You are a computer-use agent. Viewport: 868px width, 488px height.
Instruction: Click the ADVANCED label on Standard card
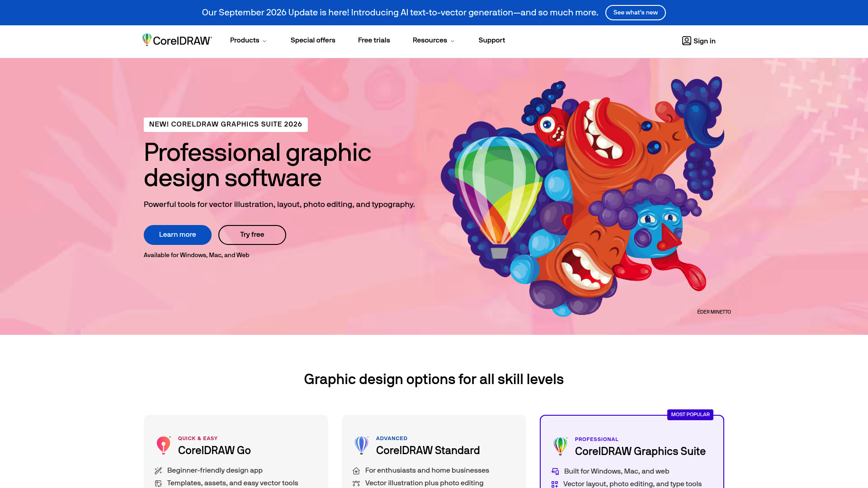tap(392, 438)
